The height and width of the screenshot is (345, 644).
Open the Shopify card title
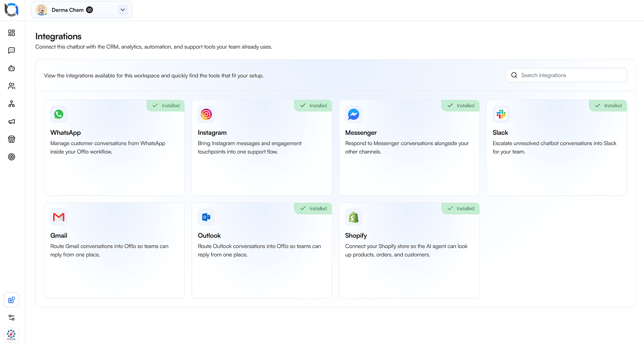coord(356,235)
